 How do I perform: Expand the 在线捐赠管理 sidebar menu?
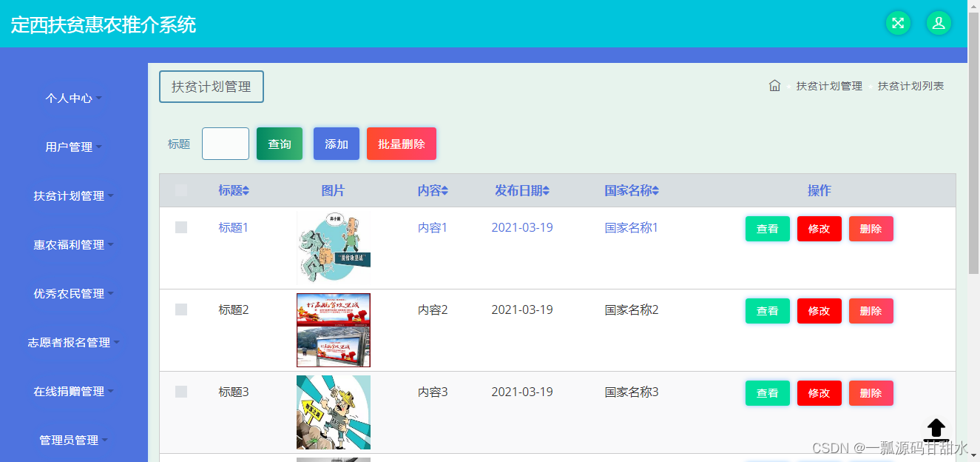pyautogui.click(x=73, y=391)
